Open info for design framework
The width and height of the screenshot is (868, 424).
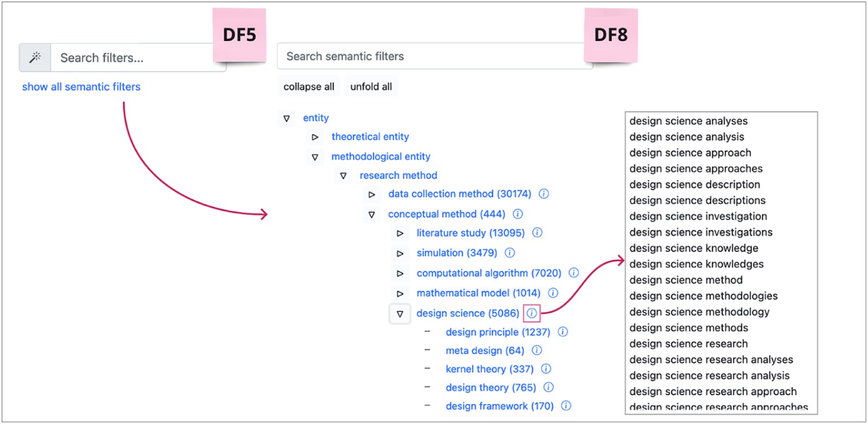coord(566,406)
